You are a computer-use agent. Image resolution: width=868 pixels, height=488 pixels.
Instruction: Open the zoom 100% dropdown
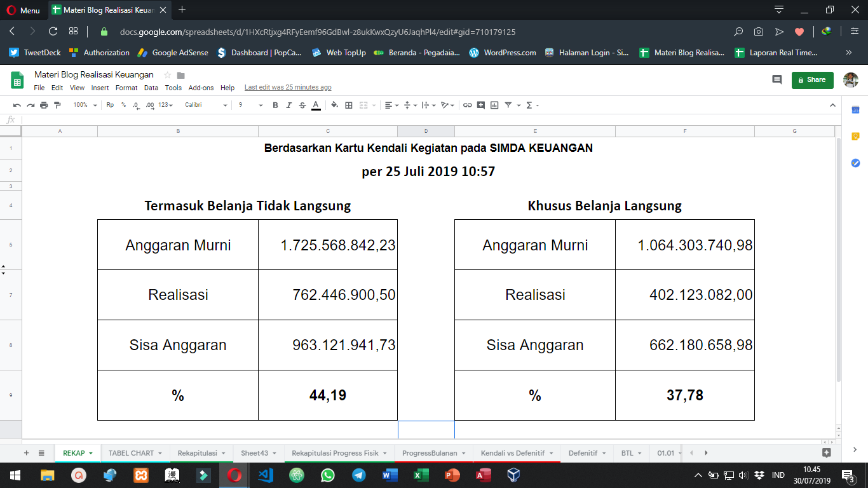85,105
